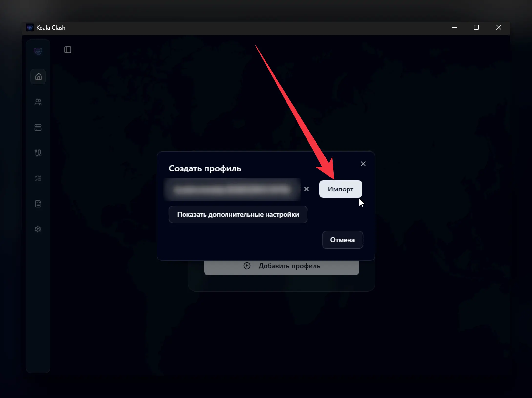The width and height of the screenshot is (532, 398).
Task: Click the Отмена button
Action: coord(342,240)
